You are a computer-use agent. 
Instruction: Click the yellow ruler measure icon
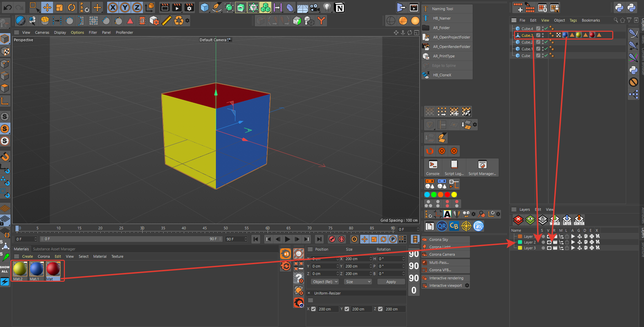(166, 21)
